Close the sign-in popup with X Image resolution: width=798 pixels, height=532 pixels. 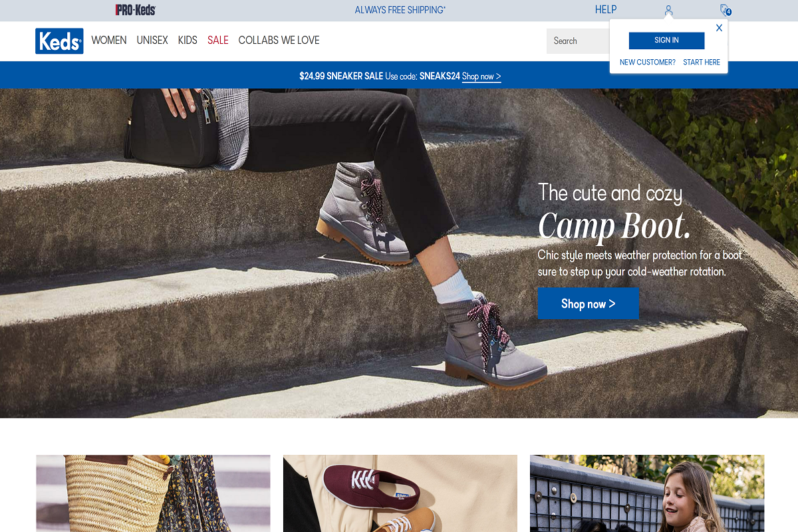[719, 28]
